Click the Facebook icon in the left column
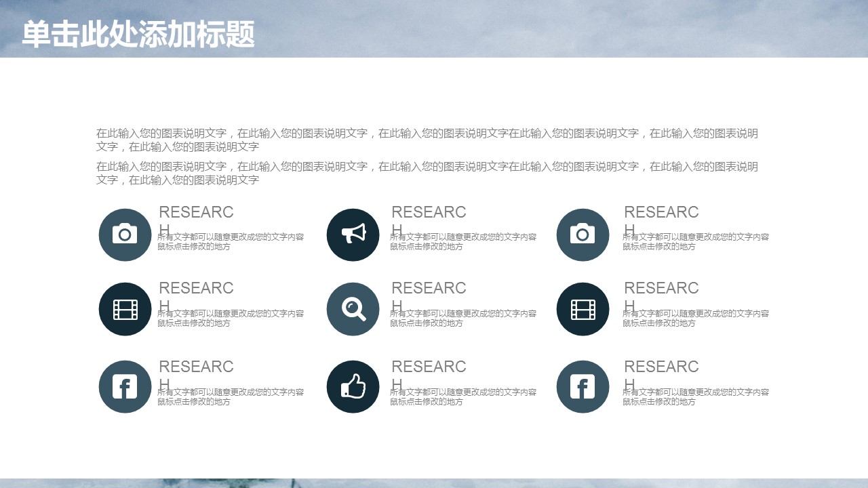The height and width of the screenshot is (488, 868). click(x=125, y=387)
